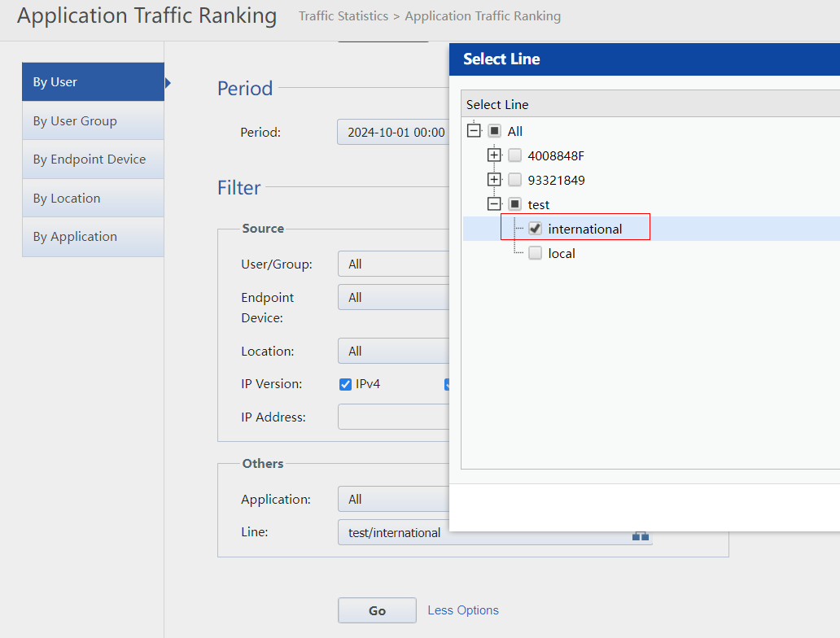Collapse the test tree node
Image resolution: width=840 pixels, height=638 pixels.
pyautogui.click(x=494, y=204)
